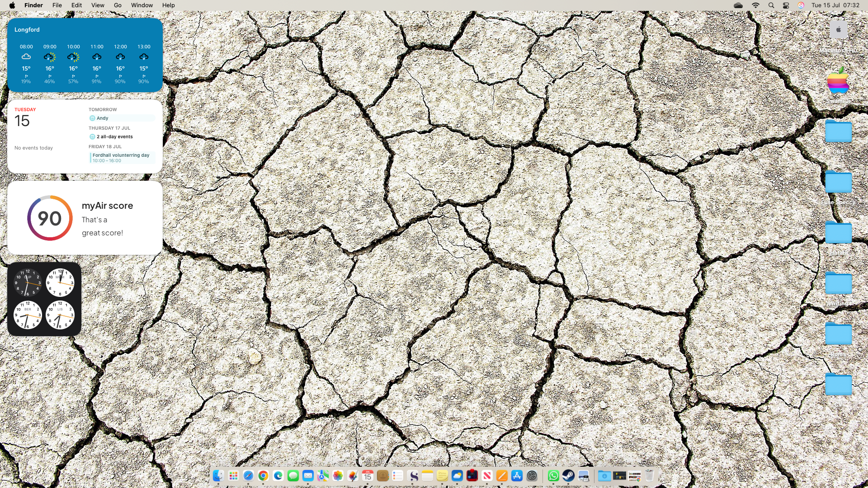Image resolution: width=868 pixels, height=488 pixels.
Task: Launch Google Chrome from the Dock
Action: [x=264, y=475]
